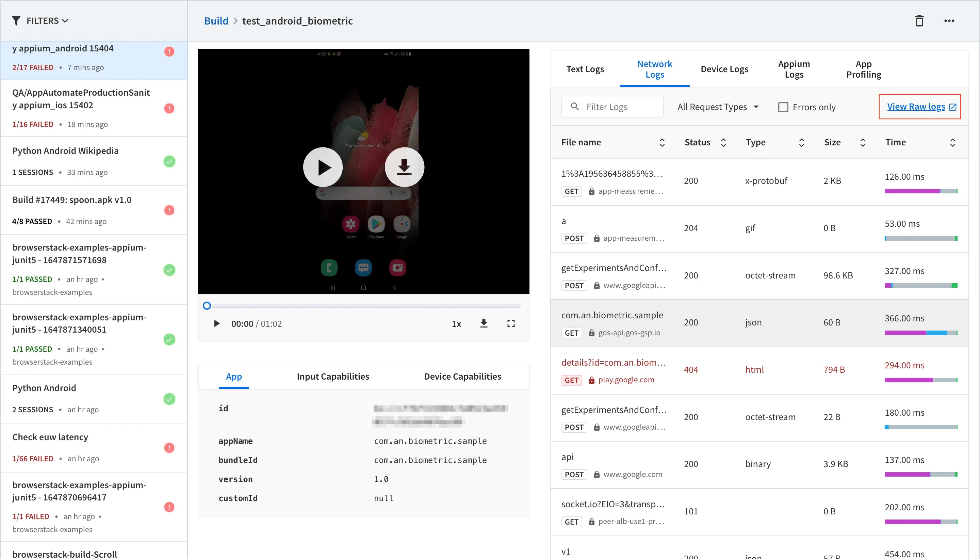
Task: Sort network logs by Status column
Action: point(723,142)
